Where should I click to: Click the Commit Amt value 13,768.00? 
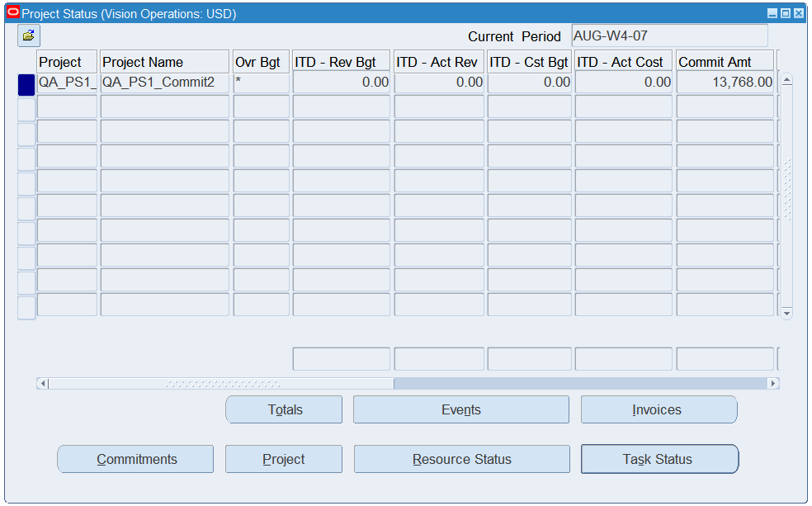725,83
